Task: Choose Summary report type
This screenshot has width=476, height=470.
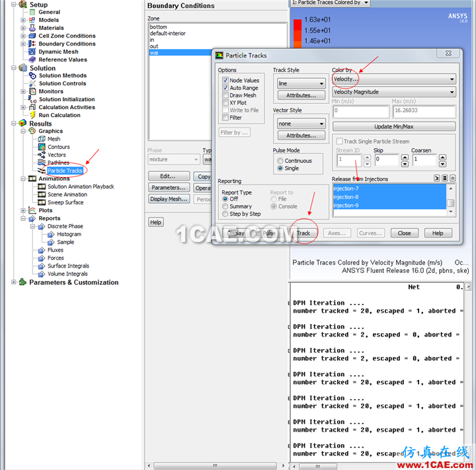Action: click(225, 206)
